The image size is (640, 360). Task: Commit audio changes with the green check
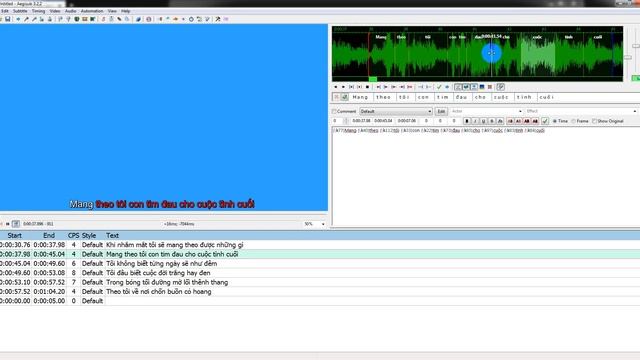439,87
